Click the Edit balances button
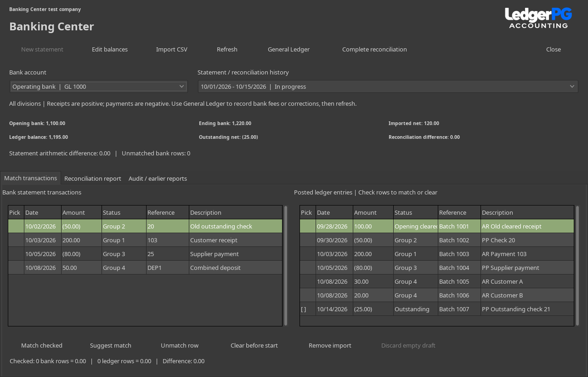 coord(110,49)
